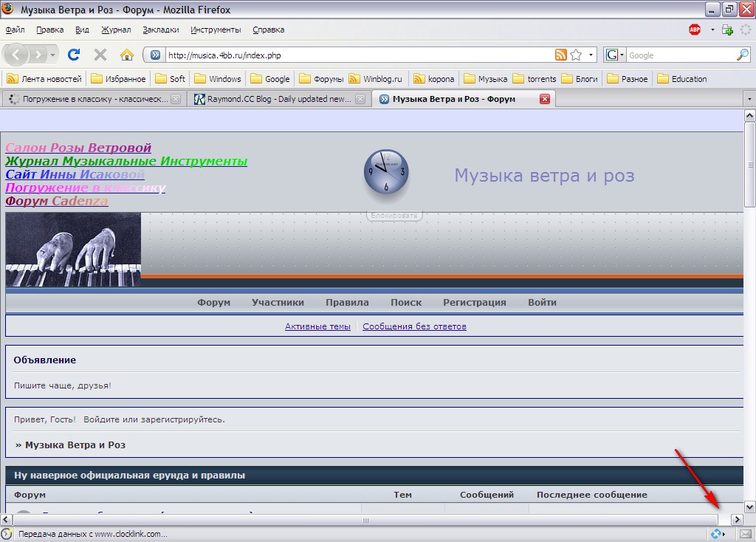Image resolution: width=756 pixels, height=542 pixels.
Task: Open the Справка menu
Action: click(x=268, y=30)
